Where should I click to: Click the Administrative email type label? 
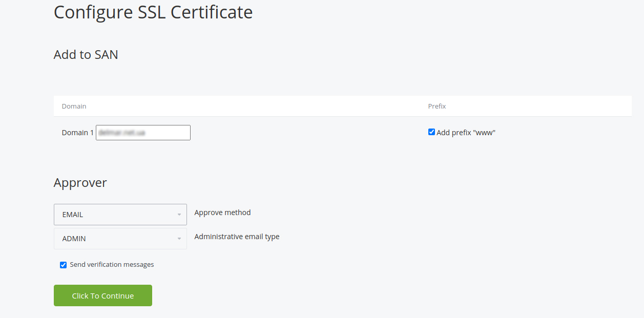pos(237,236)
